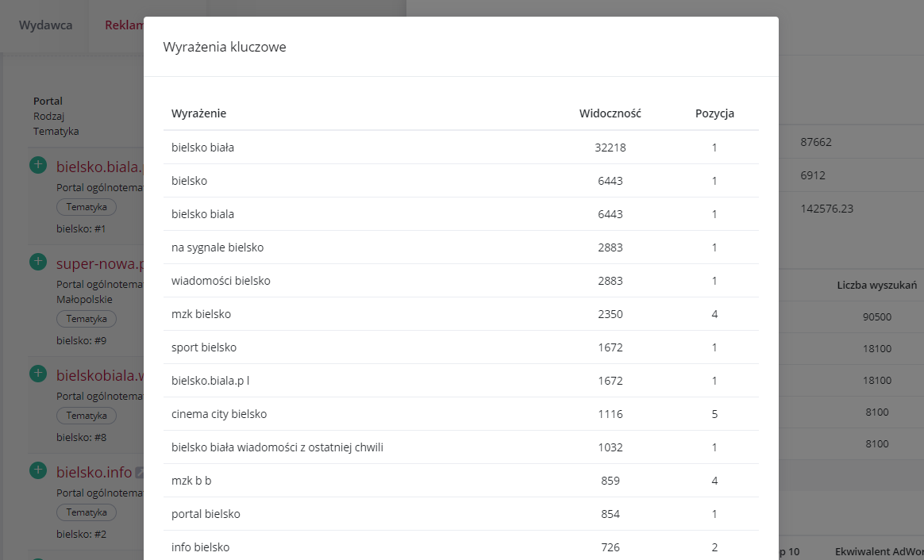Click the Liczba wyszukań column header behind dialog
This screenshot has width=924, height=560.
tap(877, 285)
